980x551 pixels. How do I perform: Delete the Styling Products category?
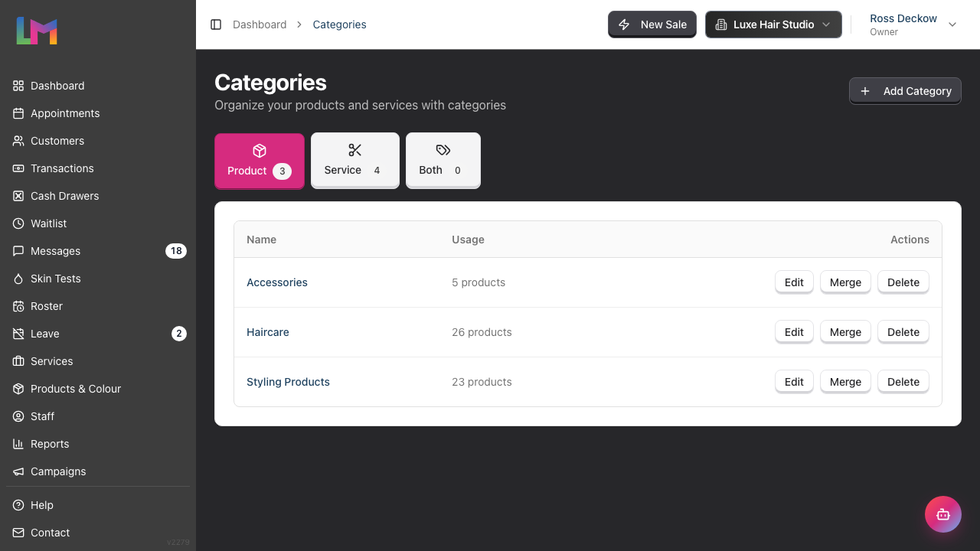(x=903, y=382)
